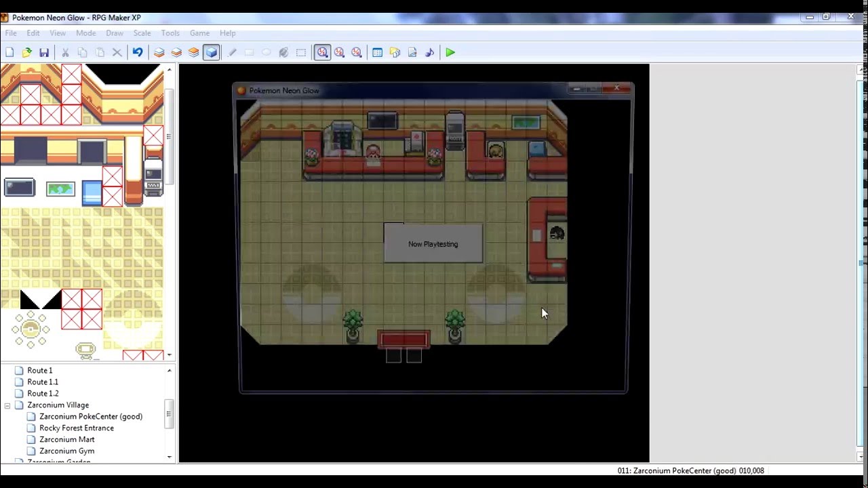Select the Delete X icon in toolbar
The height and width of the screenshot is (488, 868).
coord(117,52)
